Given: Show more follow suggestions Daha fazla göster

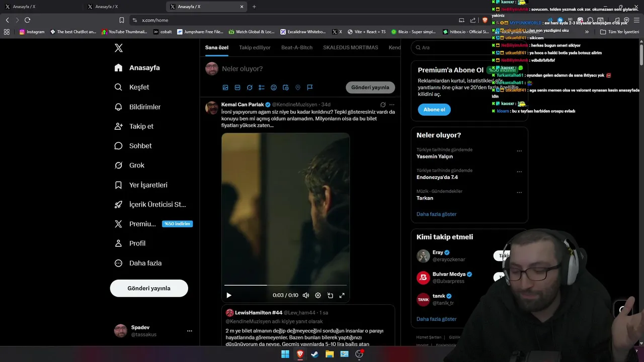Looking at the screenshot, I should [x=436, y=319].
